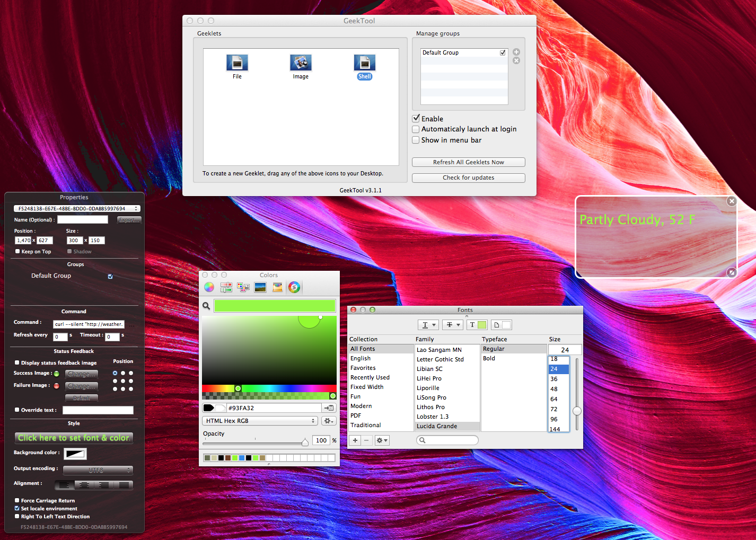Image resolution: width=756 pixels, height=540 pixels.
Task: Click the Export button
Action: click(x=129, y=220)
